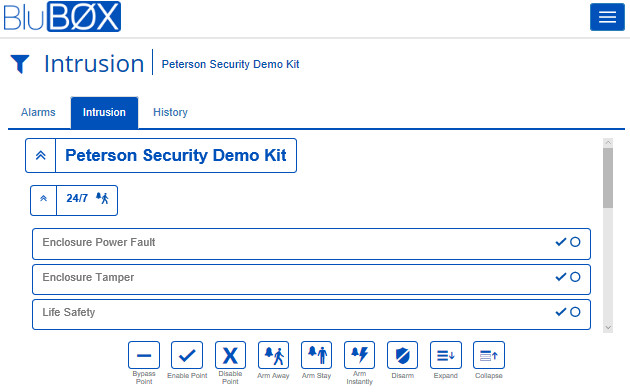Click the checkmark on Enclosure Power Fault
Screen dimensions: 630x392
click(x=560, y=242)
